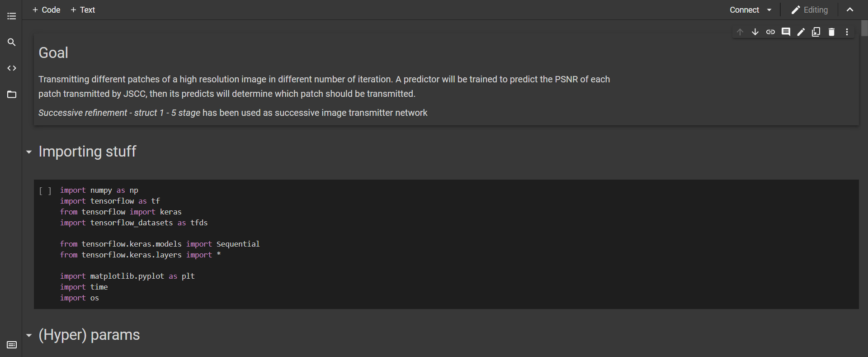Viewport: 868px width, 357px height.
Task: Open the code snippets panel icon
Action: 12,68
